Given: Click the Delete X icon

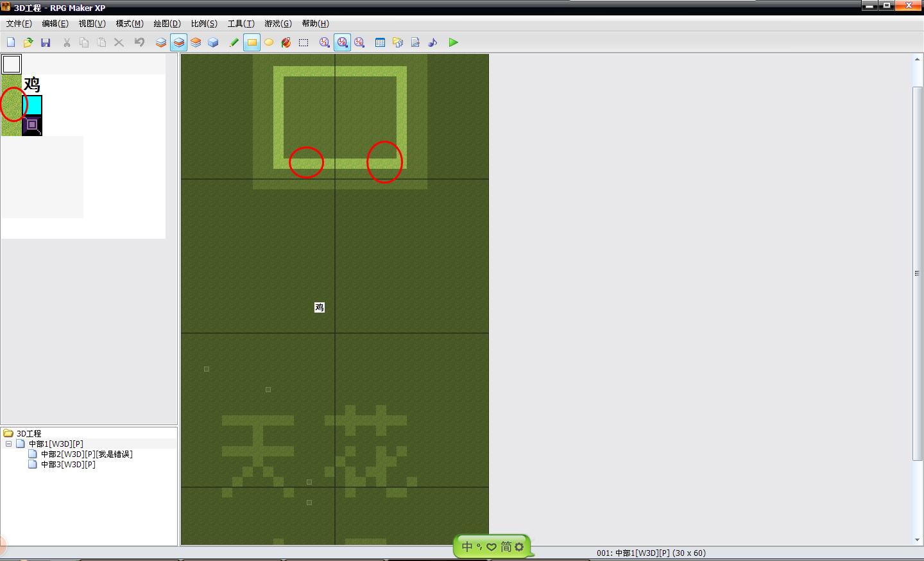Looking at the screenshot, I should pos(119,42).
